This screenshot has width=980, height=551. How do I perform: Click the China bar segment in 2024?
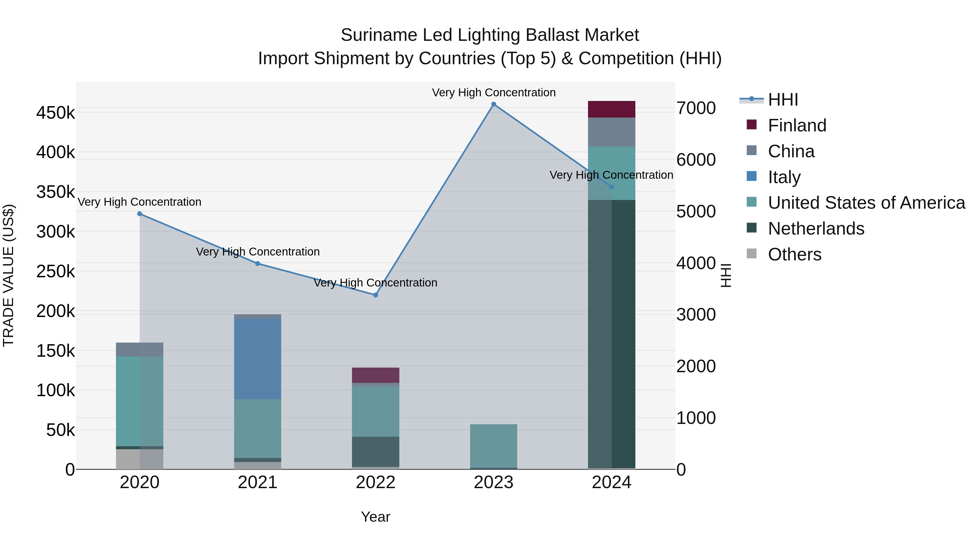click(612, 132)
